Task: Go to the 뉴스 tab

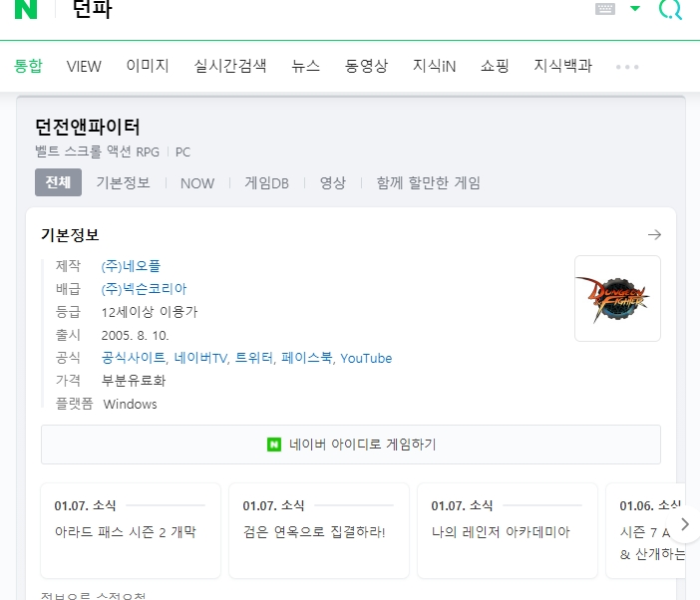Action: coord(305,66)
